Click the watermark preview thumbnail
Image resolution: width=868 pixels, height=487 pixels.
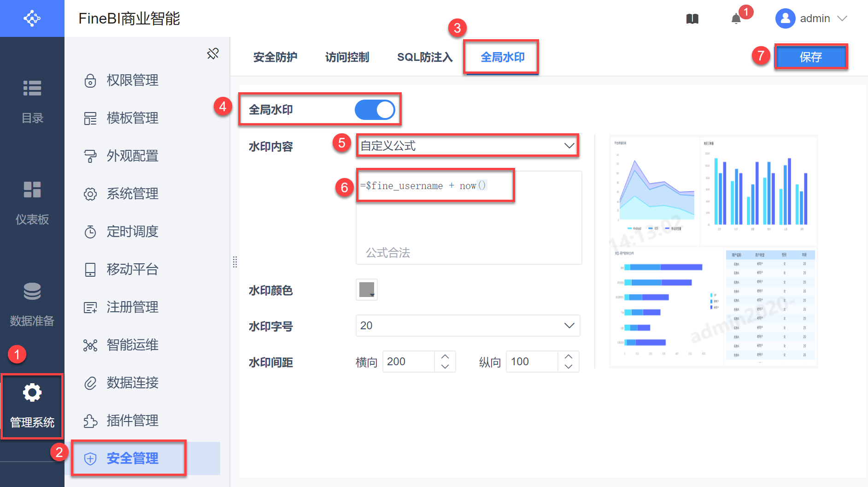[x=713, y=251]
